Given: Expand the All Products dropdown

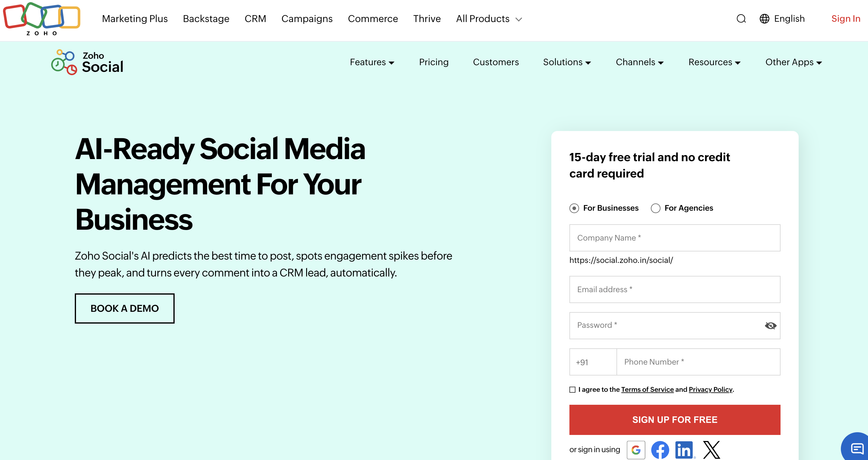Looking at the screenshot, I should pos(489,18).
